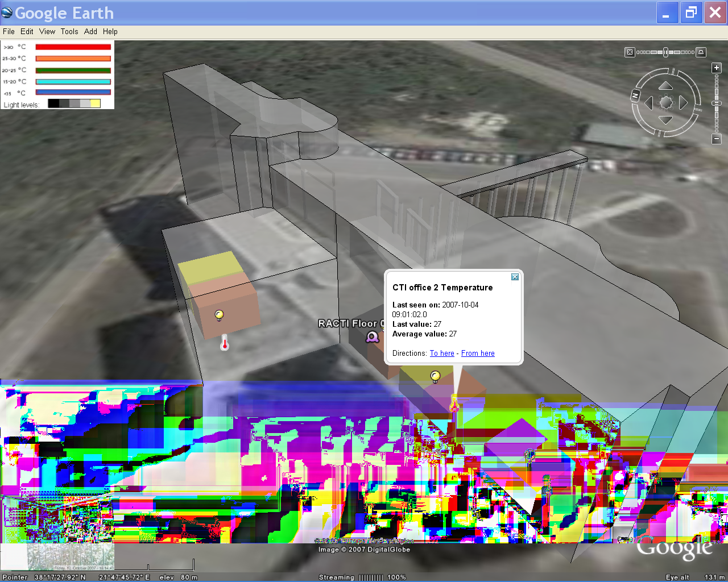Click the yellow 3D room box on the building

click(209, 267)
